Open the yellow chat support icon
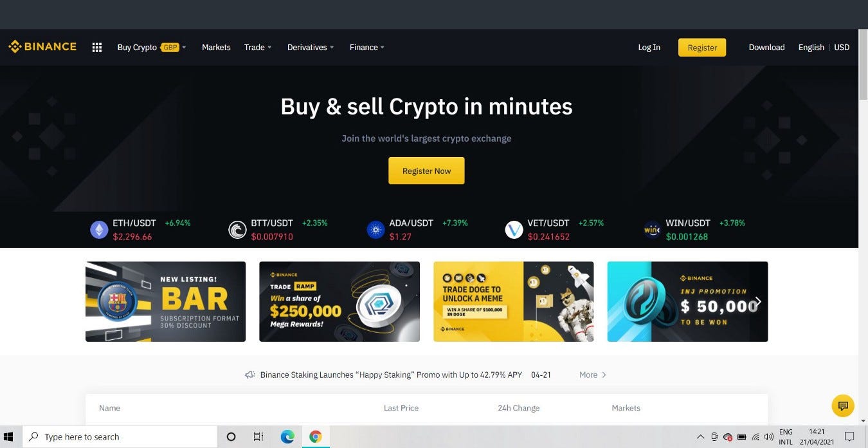868x448 pixels. 843,406
